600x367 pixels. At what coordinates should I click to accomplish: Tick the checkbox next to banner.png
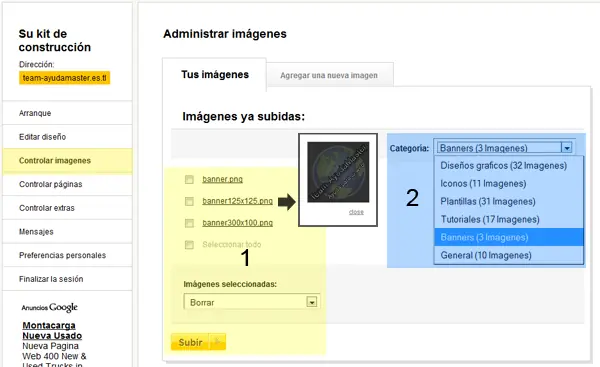coord(189,179)
